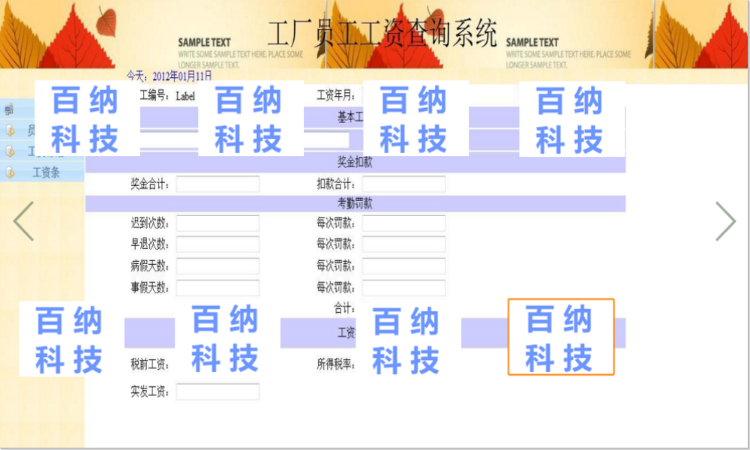Select the 事假天数 input field
The width and height of the screenshot is (750, 450).
(x=218, y=287)
